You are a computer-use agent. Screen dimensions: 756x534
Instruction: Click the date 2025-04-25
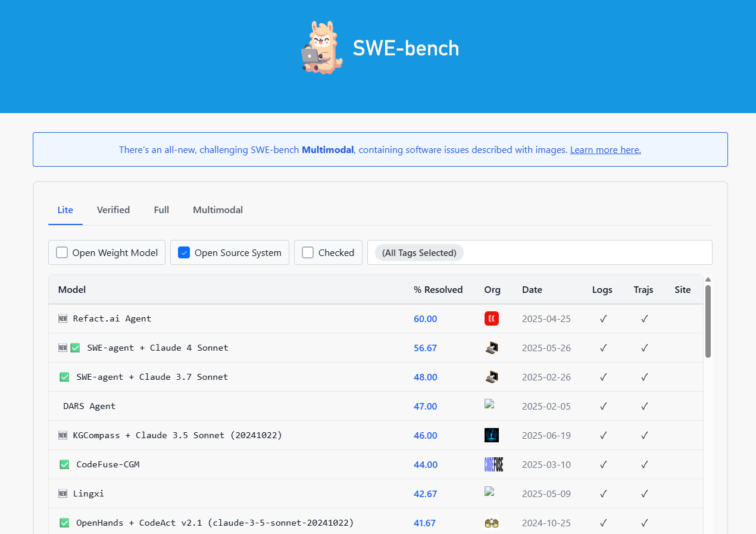[546, 318]
